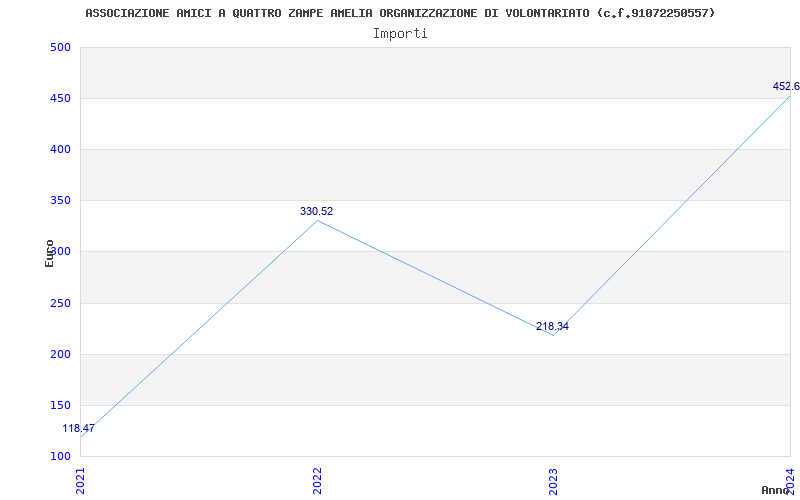This screenshot has width=800, height=500.
Task: Select the 200 y-axis label
Action: coord(60,355)
